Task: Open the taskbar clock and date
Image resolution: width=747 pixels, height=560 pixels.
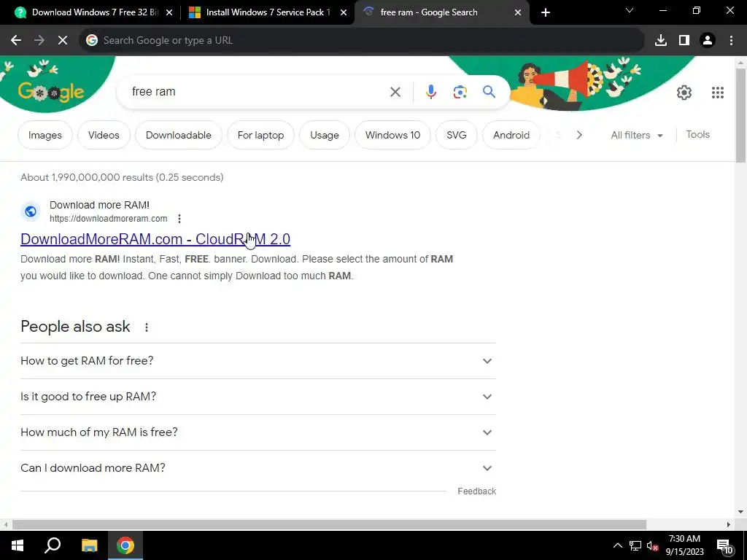Action: tap(684, 545)
